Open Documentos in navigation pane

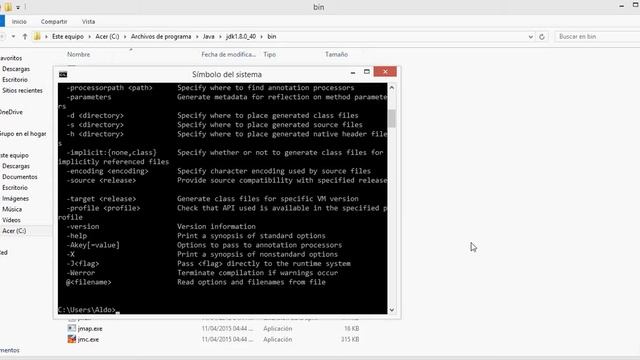20,177
